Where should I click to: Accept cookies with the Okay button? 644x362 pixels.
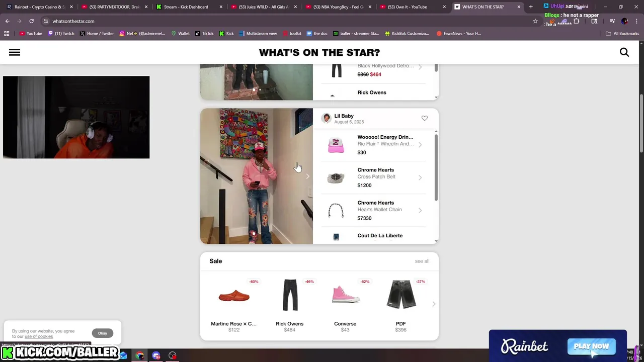(x=103, y=333)
